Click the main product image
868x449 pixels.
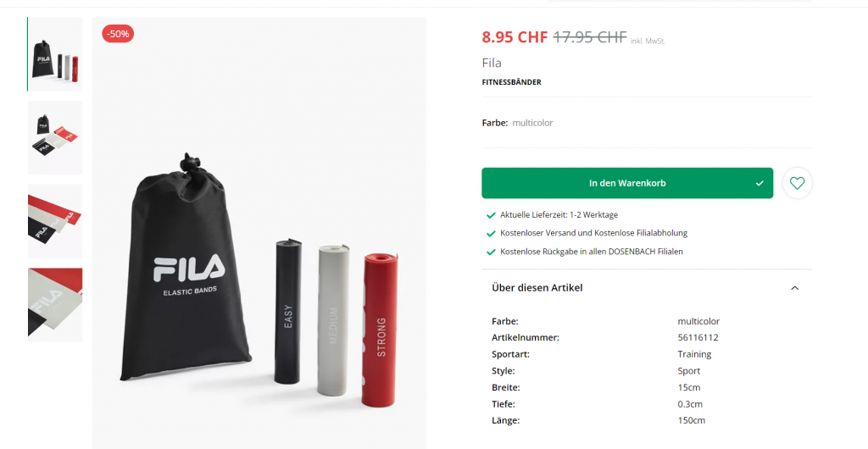pyautogui.click(x=259, y=233)
